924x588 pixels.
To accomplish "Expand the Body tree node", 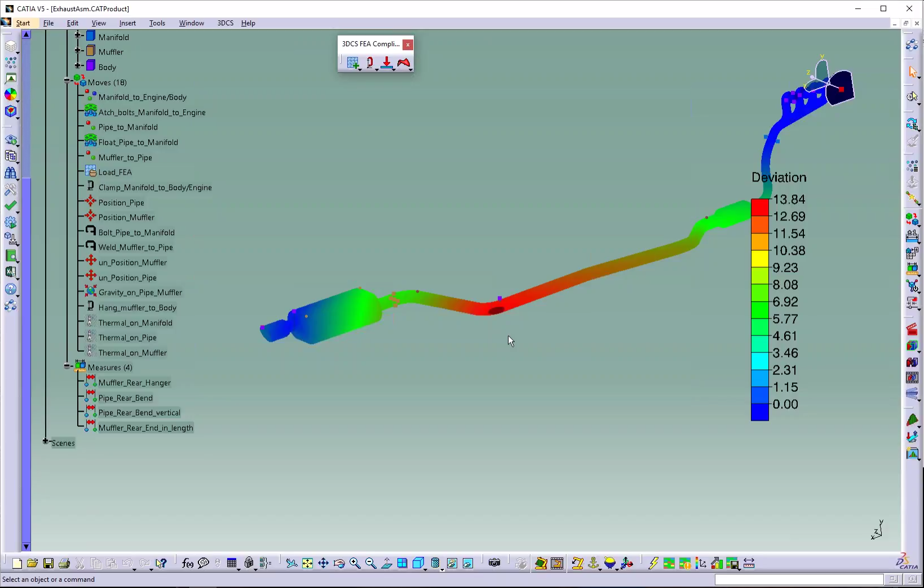I will 78,65.
